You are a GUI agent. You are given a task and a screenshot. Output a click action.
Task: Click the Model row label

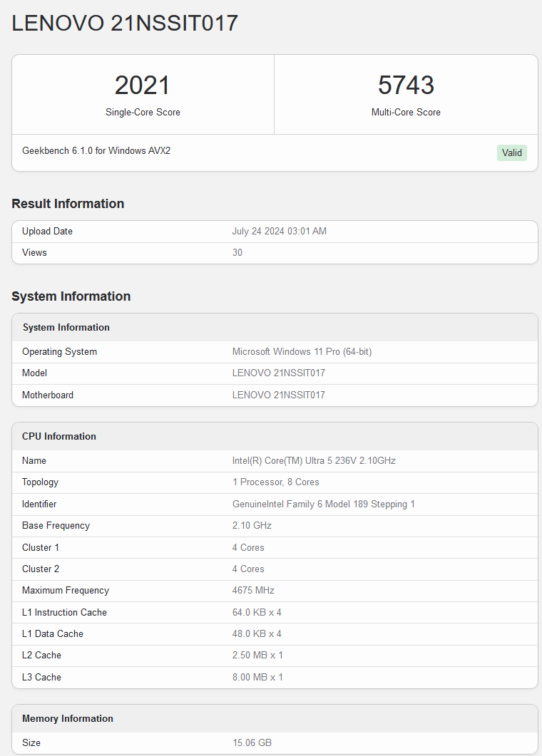click(x=35, y=373)
